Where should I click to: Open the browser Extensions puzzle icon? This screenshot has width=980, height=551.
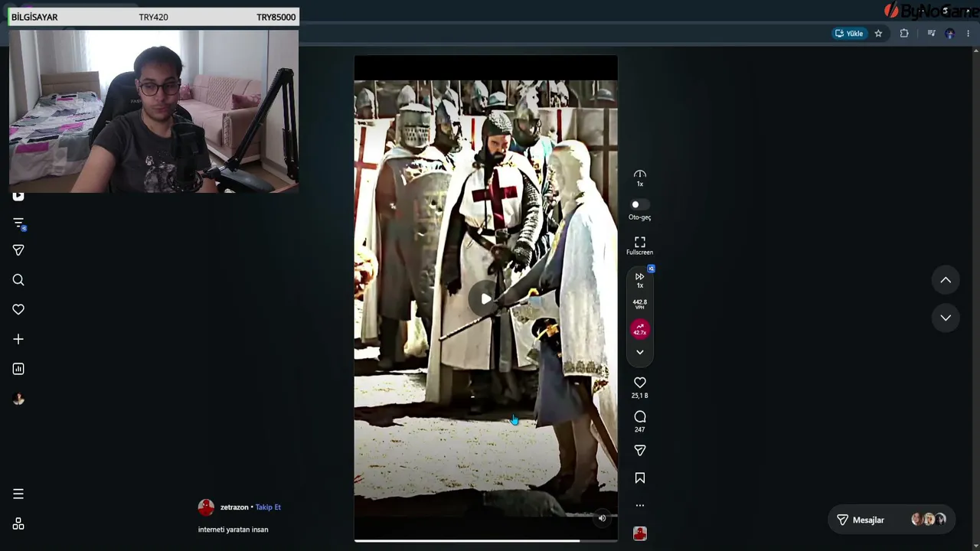(x=904, y=34)
